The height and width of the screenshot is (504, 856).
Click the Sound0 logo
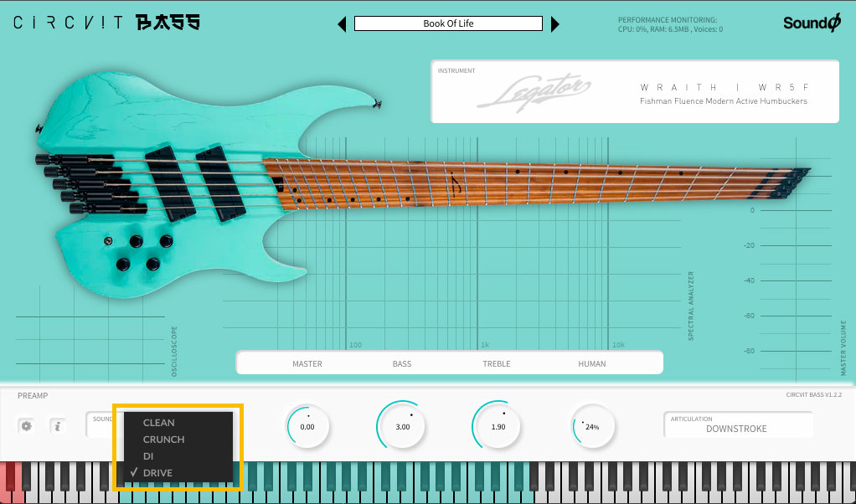[810, 21]
